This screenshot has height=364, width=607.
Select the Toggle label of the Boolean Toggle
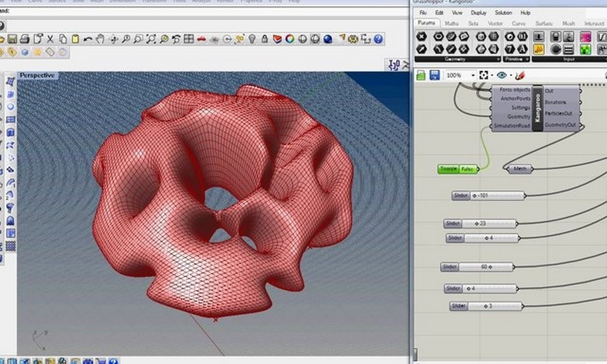point(449,169)
